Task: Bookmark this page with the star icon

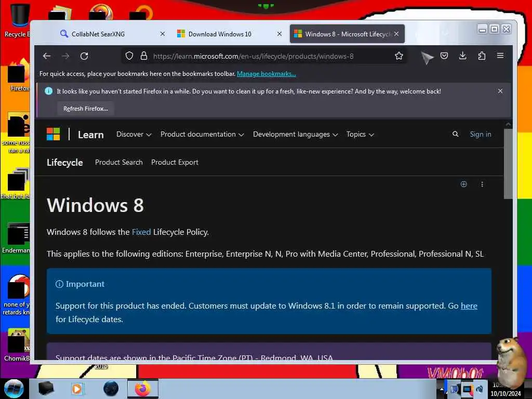Action: tap(399, 56)
